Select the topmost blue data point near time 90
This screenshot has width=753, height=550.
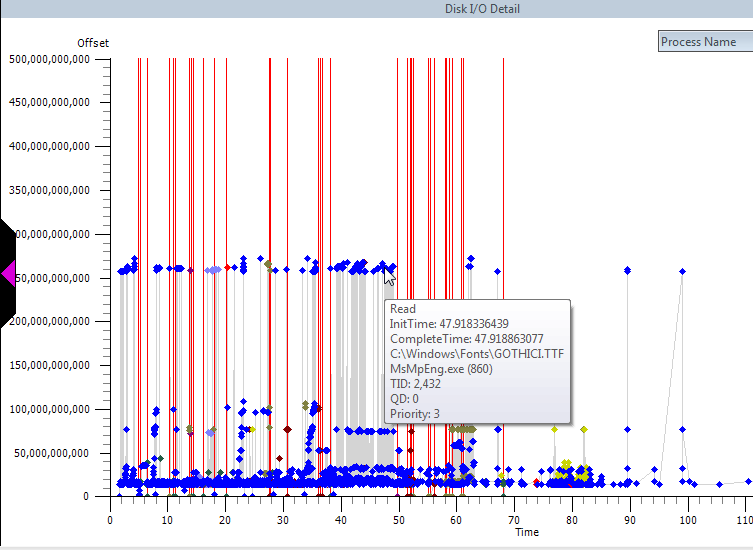[627, 271]
